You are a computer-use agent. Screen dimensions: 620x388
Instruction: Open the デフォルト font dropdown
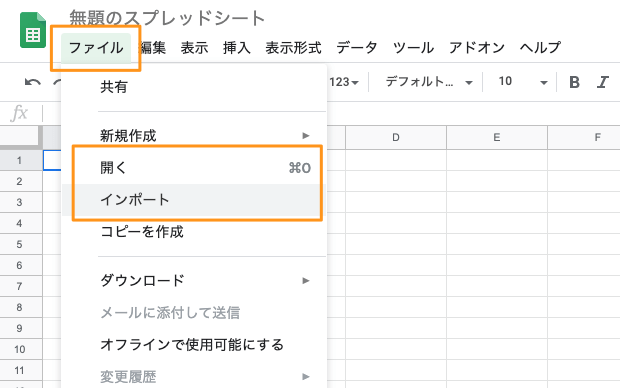point(429,82)
